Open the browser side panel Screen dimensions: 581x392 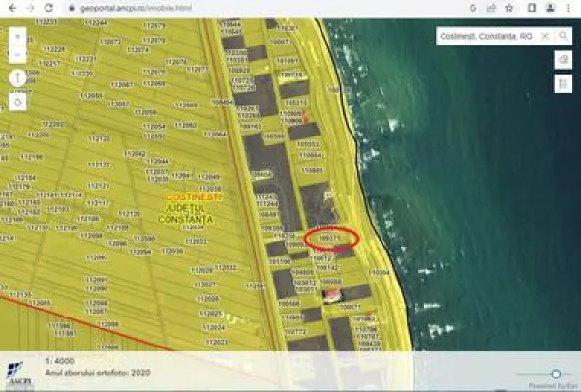tap(532, 8)
